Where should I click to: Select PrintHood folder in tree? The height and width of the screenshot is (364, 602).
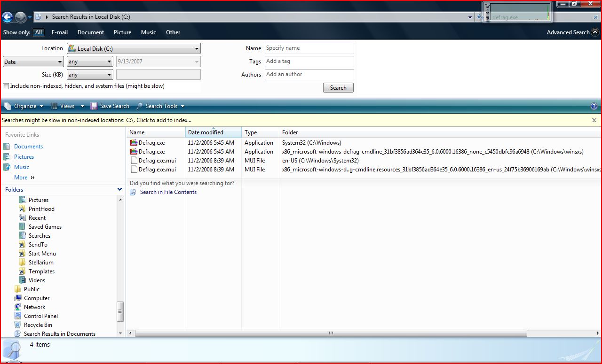(41, 209)
